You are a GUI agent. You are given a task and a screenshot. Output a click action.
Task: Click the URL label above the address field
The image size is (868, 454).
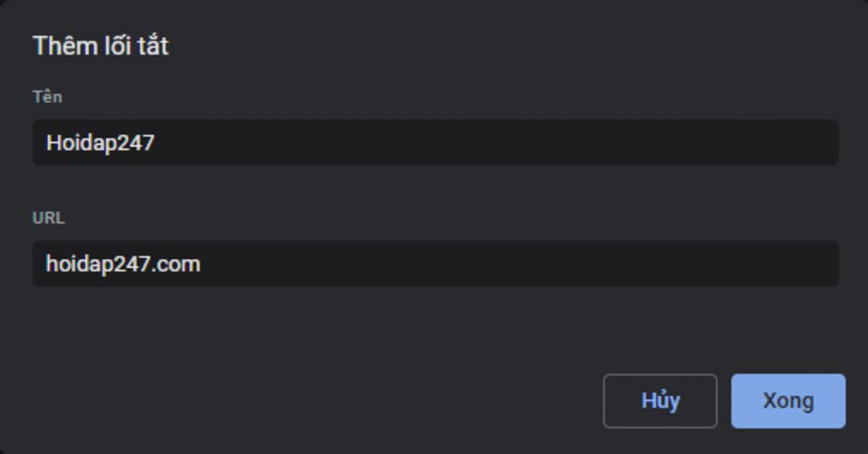pos(48,218)
